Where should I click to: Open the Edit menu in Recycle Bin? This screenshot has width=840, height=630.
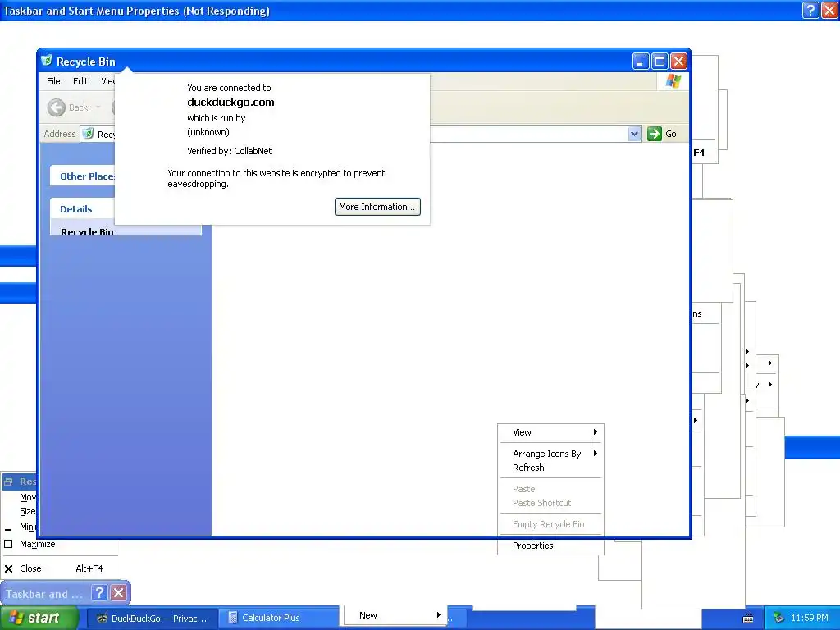80,81
